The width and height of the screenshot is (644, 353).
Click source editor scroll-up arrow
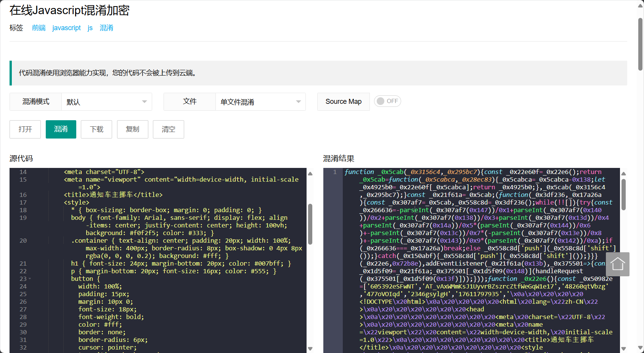click(x=310, y=174)
